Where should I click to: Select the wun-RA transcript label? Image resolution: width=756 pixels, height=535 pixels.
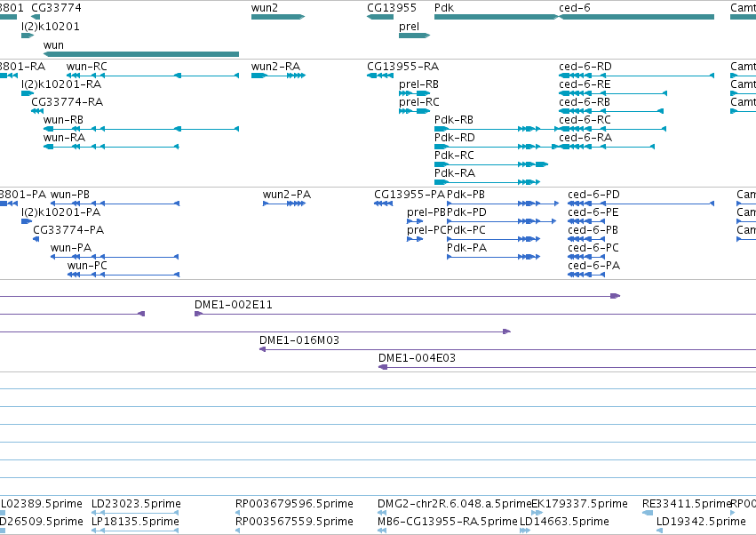pyautogui.click(x=64, y=138)
